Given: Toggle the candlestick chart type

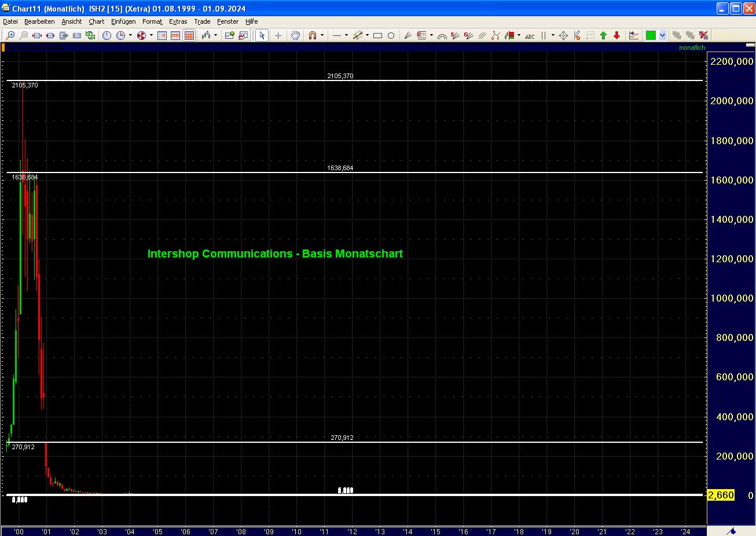Looking at the screenshot, I should 207,35.
